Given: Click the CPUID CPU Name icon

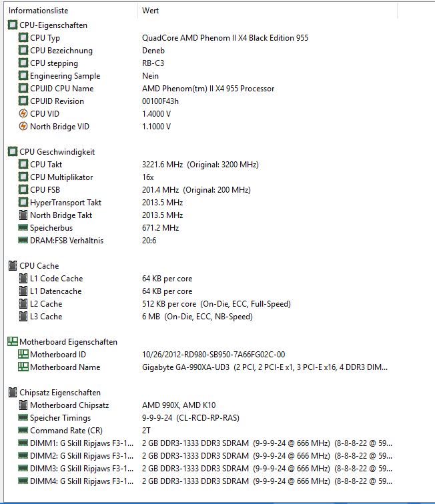Looking at the screenshot, I should point(23,89).
